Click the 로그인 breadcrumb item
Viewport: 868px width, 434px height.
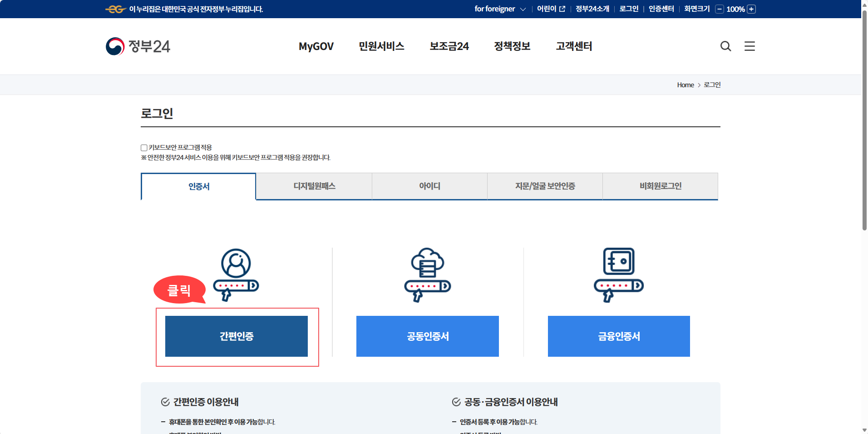coord(712,85)
